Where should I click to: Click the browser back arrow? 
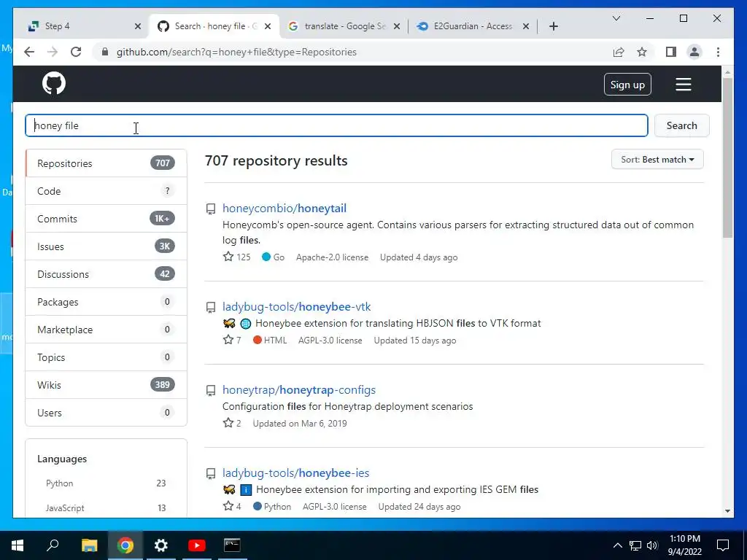click(29, 52)
